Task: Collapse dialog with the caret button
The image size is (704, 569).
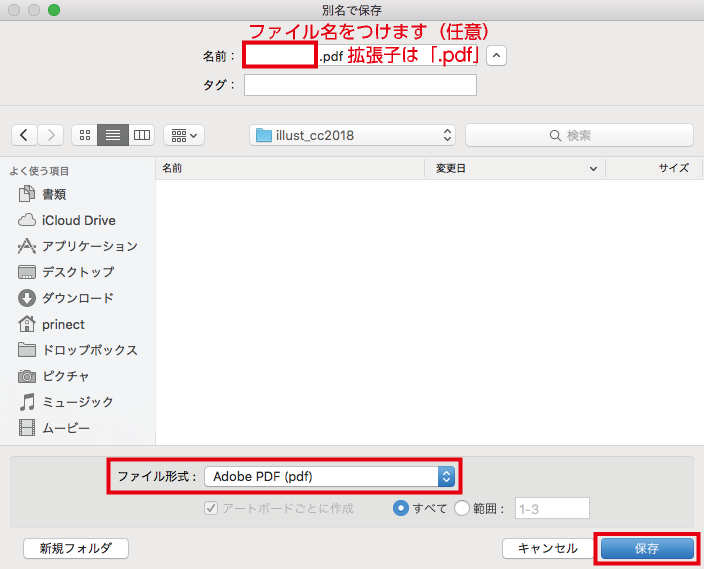Action: pos(496,56)
